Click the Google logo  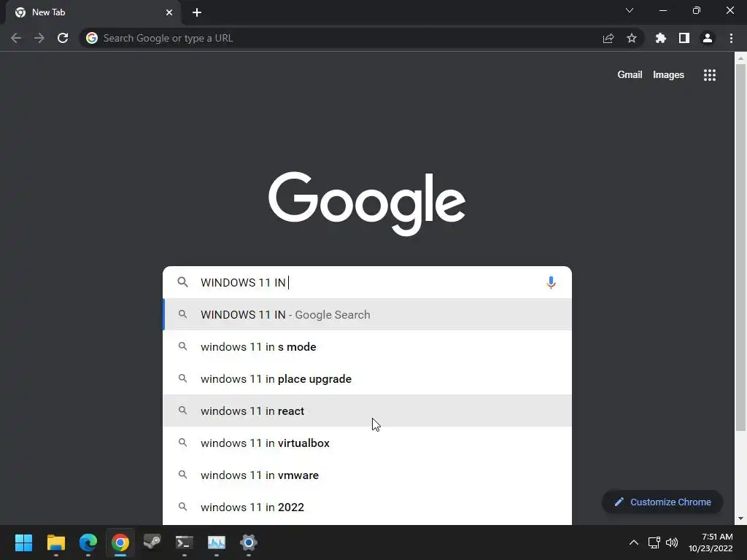367,203
